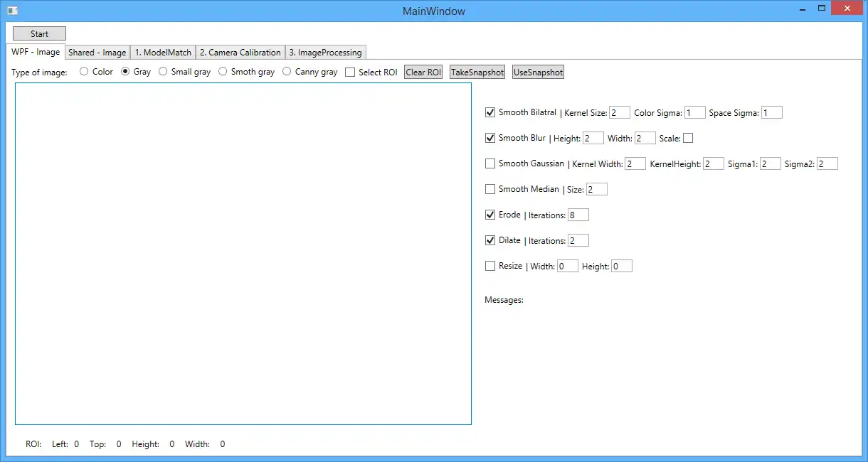
Task: Select the Color image type radio
Action: click(96, 72)
